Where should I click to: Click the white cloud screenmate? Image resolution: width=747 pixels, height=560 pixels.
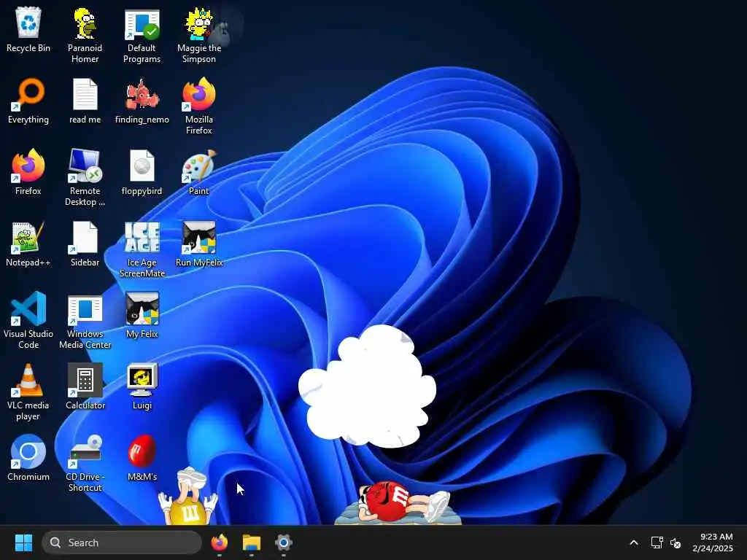[368, 386]
